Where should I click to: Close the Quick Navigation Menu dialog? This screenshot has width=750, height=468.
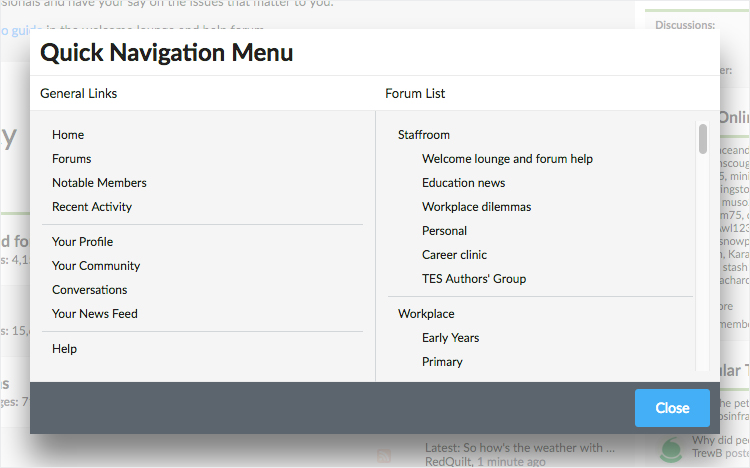coord(671,408)
